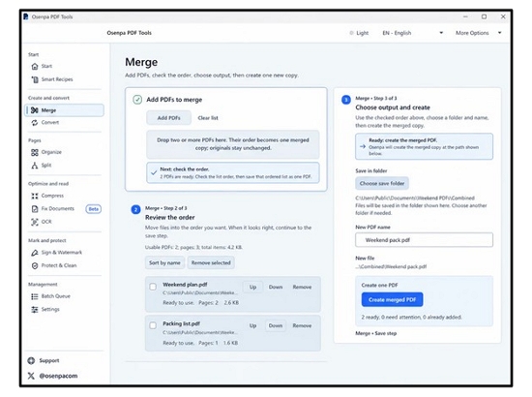Select Protect & Clean menu label
532x397 pixels.
[x=59, y=265]
